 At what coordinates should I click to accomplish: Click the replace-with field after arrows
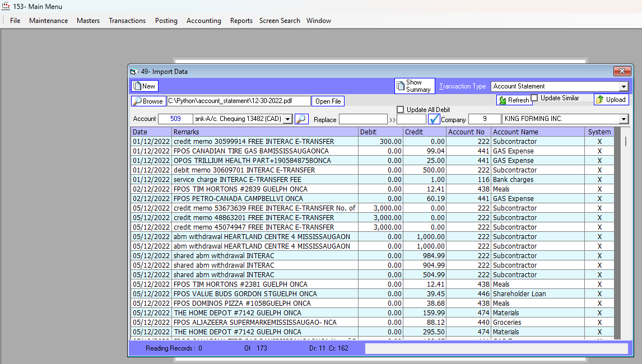412,119
